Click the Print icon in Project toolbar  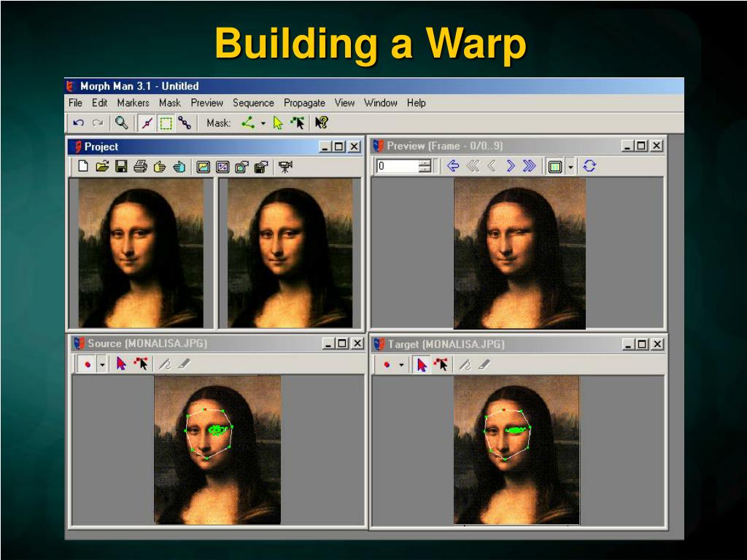tap(140, 166)
